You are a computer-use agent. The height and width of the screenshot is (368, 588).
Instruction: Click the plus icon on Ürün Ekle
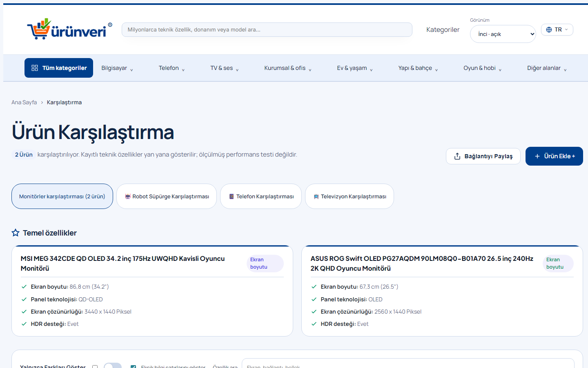[x=537, y=156]
